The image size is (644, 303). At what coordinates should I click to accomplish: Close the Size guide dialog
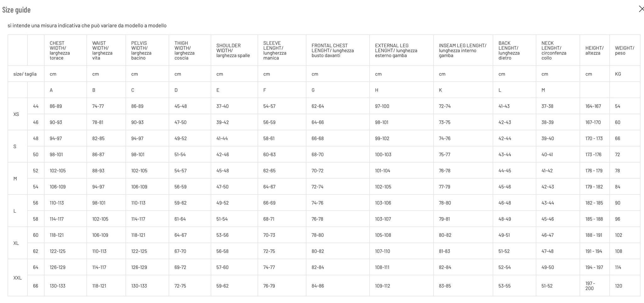pos(641,9)
